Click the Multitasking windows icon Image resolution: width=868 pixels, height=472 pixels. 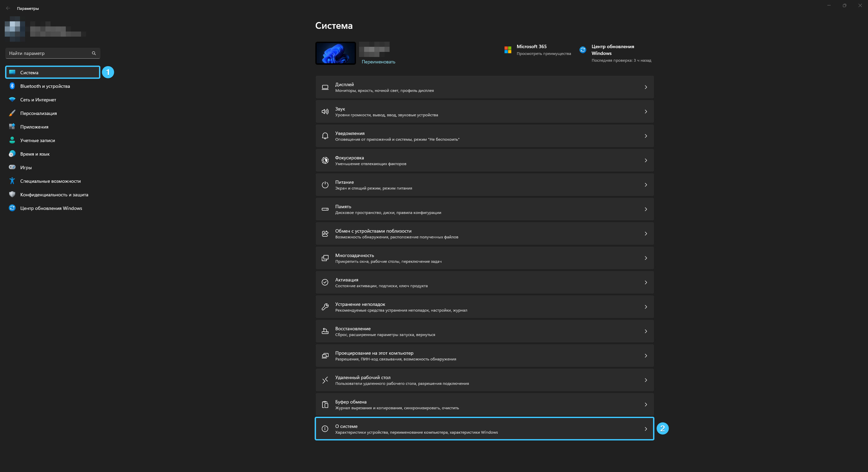325,258
